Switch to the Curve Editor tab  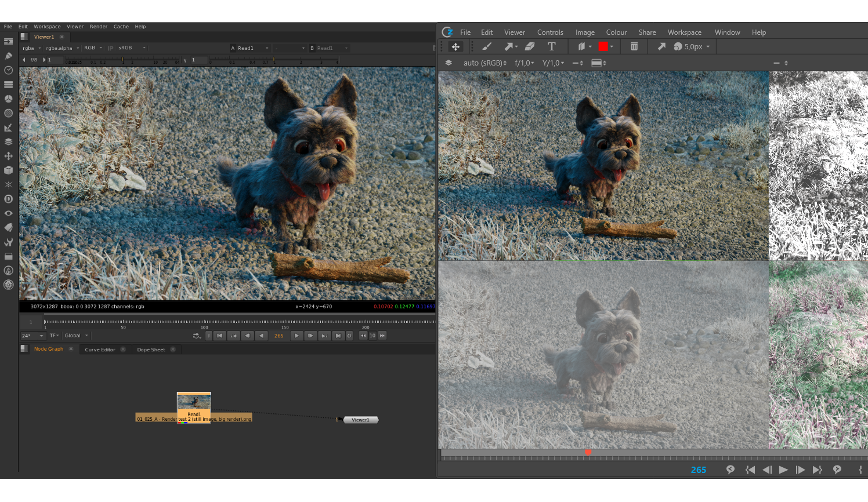coord(100,350)
